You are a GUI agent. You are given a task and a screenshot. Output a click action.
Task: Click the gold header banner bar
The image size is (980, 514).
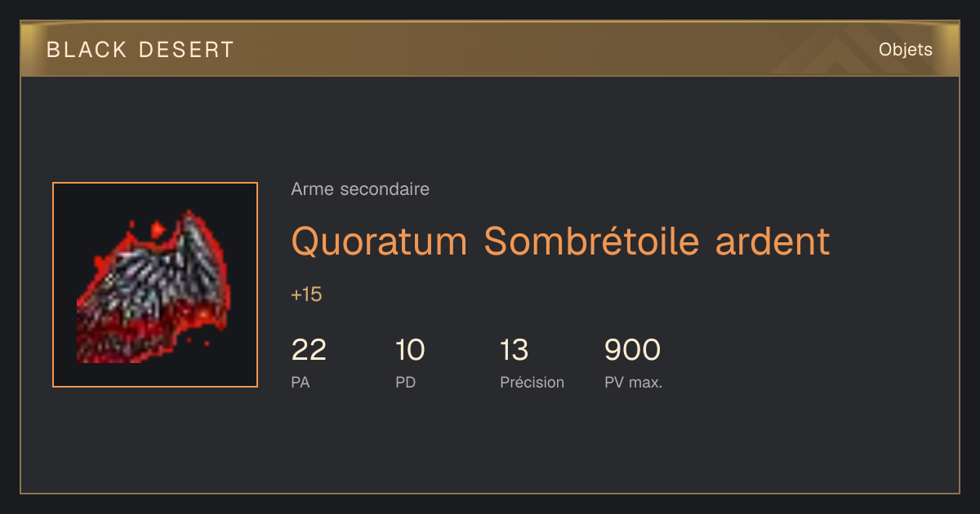[x=490, y=49]
